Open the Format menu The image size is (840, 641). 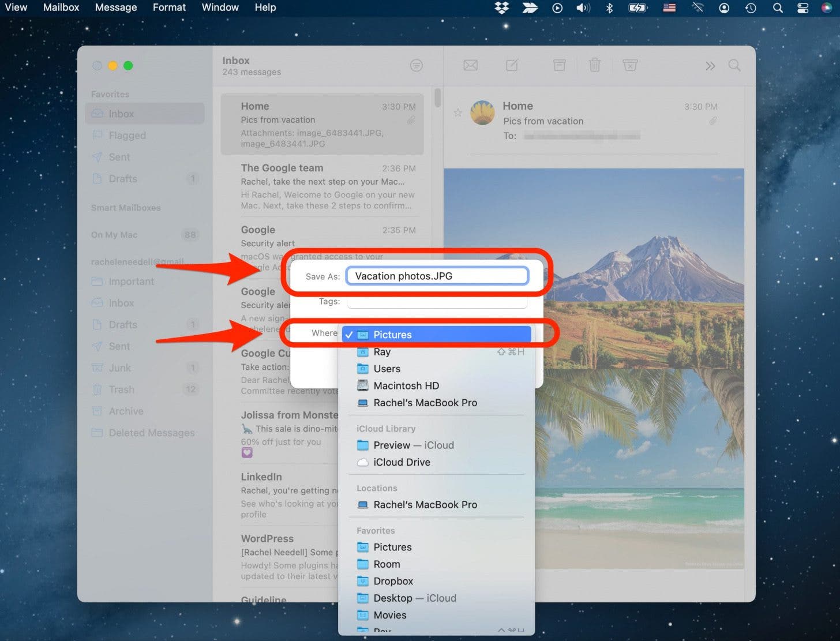[x=169, y=8]
